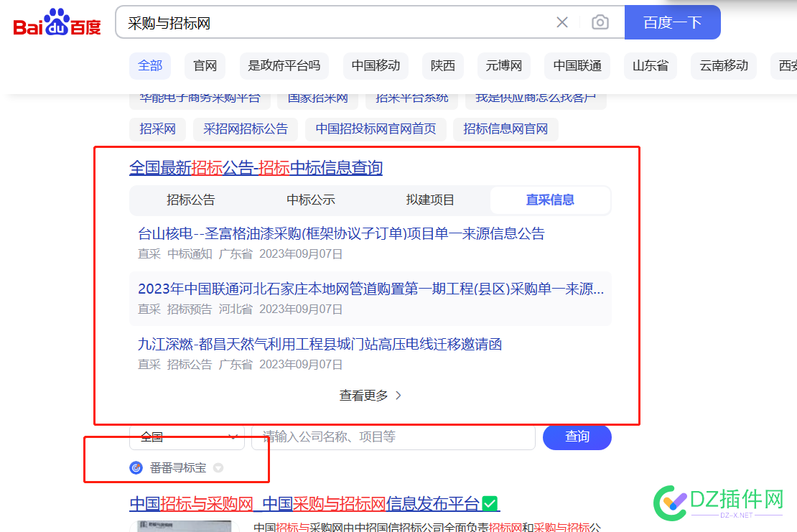Screen dimensions: 797x532
Task: Open the 采招网招标公告 related search
Action: (246, 129)
